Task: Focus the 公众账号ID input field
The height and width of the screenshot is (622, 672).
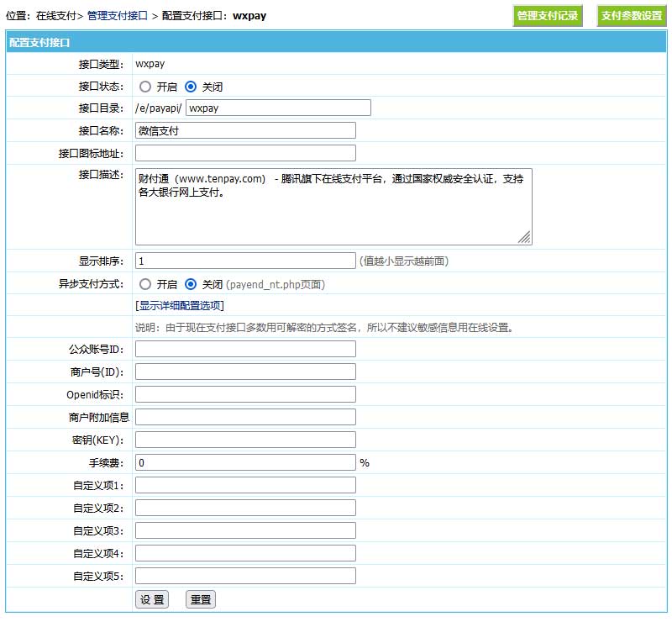Action: tap(245, 349)
